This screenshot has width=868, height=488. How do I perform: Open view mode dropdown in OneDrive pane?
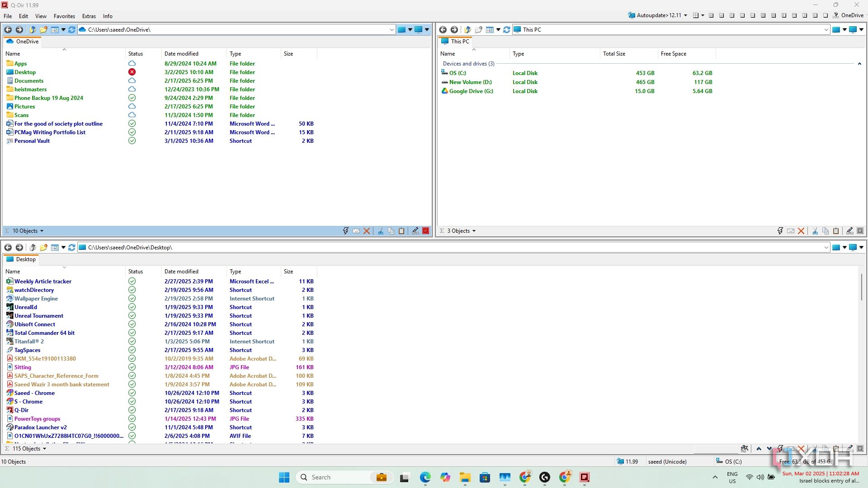pos(63,30)
